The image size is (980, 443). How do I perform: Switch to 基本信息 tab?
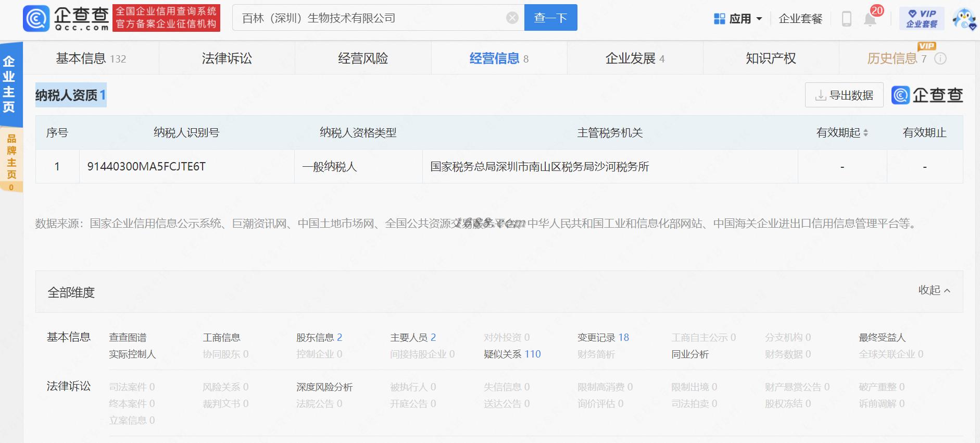point(91,58)
